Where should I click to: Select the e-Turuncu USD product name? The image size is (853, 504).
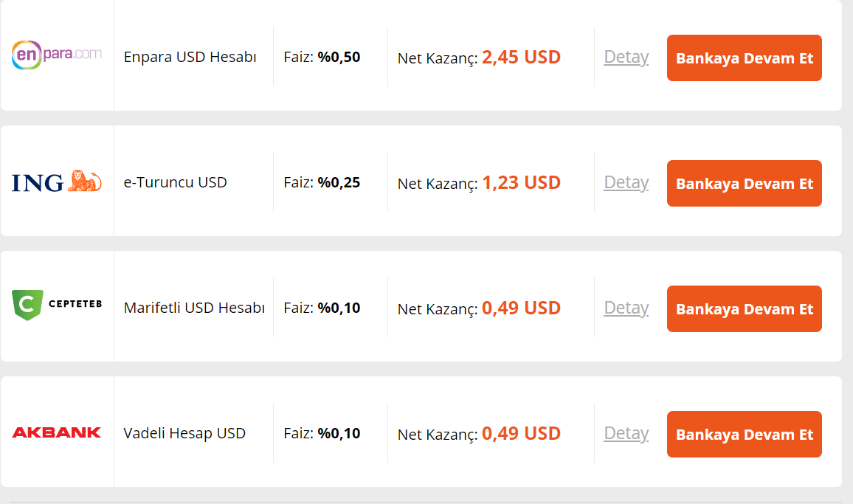(175, 182)
